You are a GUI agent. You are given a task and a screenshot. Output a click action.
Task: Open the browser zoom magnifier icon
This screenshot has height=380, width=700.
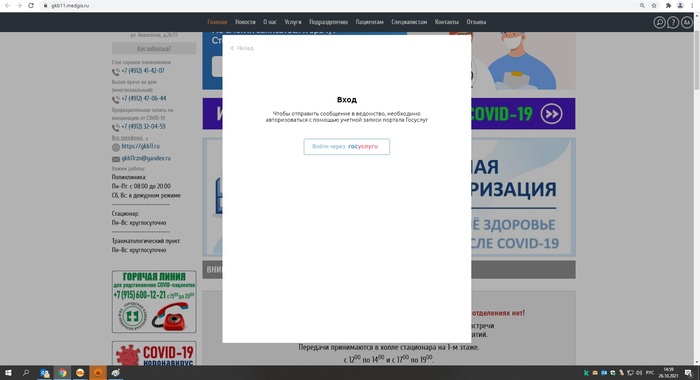642,5
